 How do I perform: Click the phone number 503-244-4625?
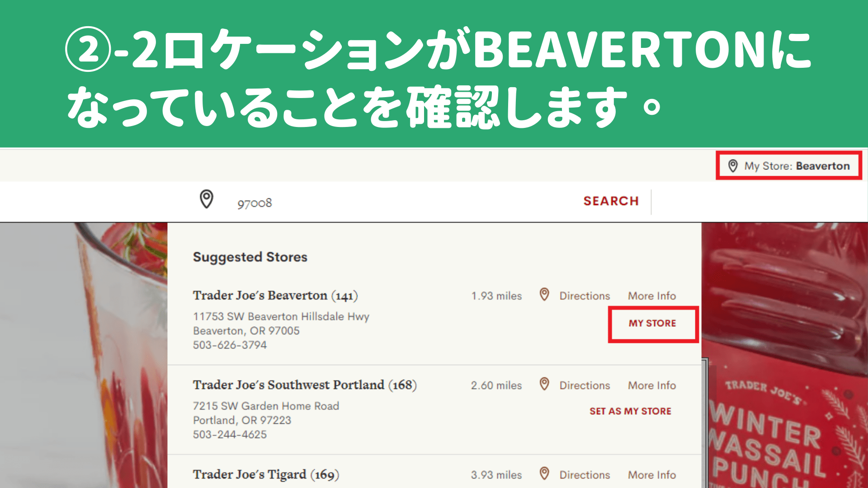230,435
